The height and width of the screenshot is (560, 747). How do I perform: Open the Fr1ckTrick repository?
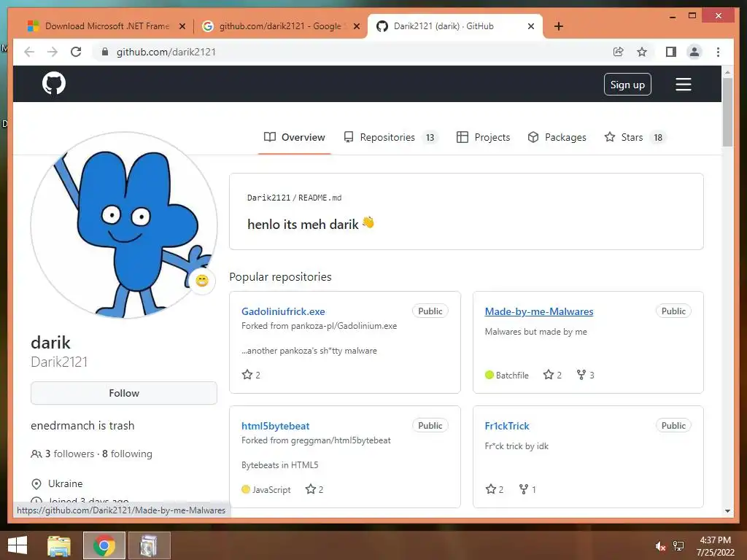tap(507, 426)
